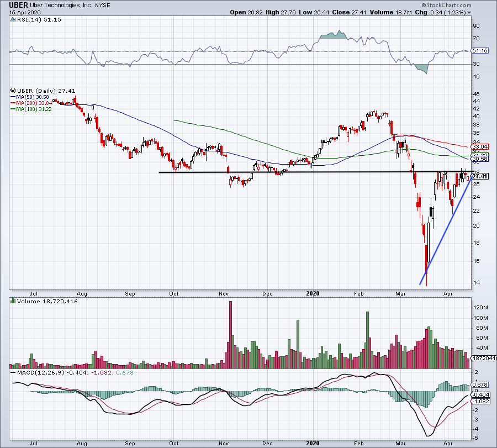Click the Chg -0.34 (-1.23%) text

[440, 12]
